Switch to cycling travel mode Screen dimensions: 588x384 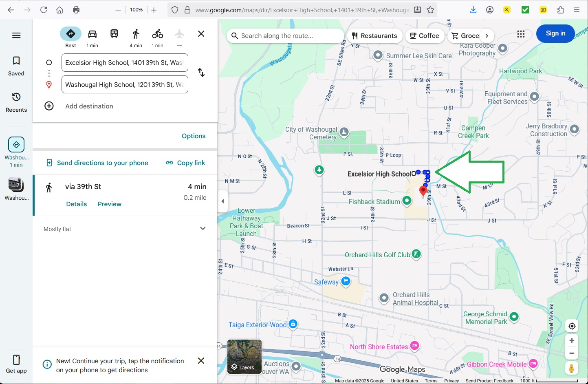click(157, 34)
